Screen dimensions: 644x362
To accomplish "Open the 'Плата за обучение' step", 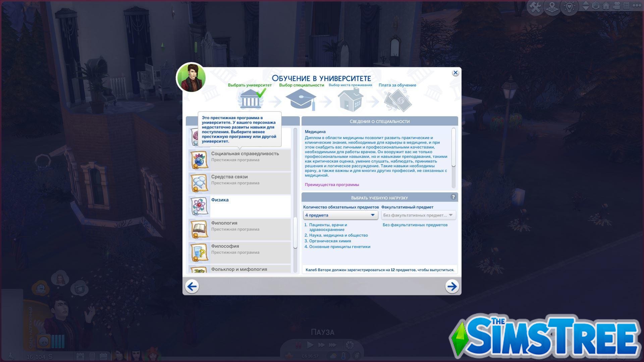I will click(397, 85).
